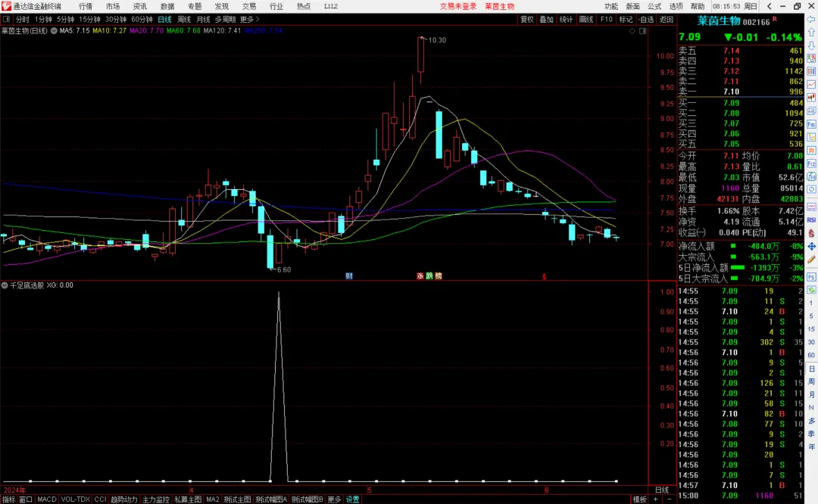
Task: Open the 交易 menu
Action: coord(249,6)
